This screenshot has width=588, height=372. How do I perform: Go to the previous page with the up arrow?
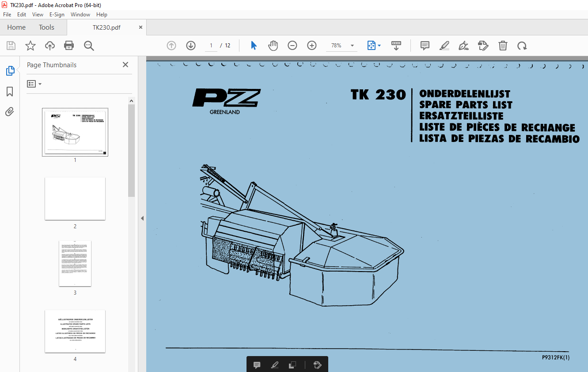tap(171, 46)
